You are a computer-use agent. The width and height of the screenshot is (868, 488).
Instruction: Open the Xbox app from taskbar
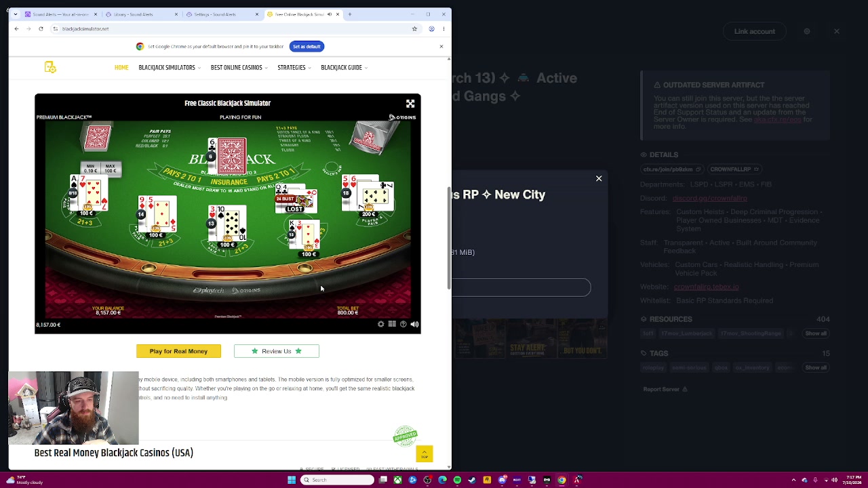click(397, 480)
